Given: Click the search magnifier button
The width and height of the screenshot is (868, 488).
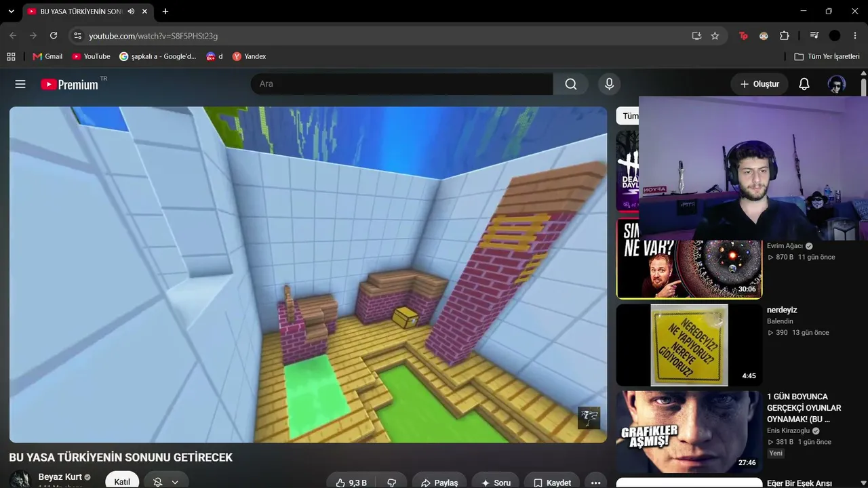Looking at the screenshot, I should 571,84.
